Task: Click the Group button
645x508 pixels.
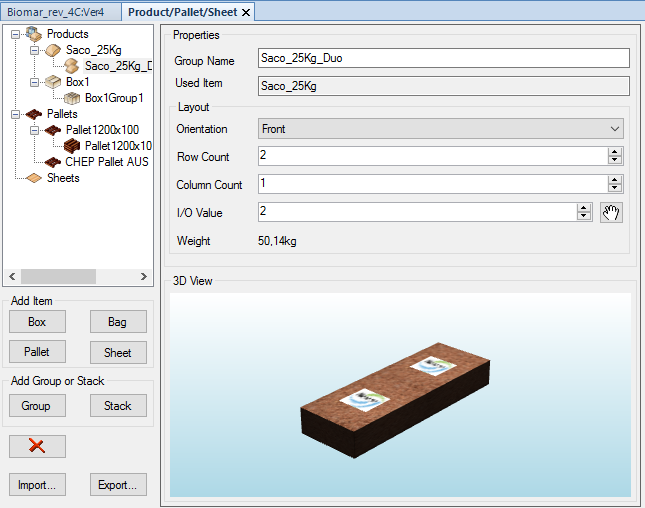Action: (x=37, y=406)
